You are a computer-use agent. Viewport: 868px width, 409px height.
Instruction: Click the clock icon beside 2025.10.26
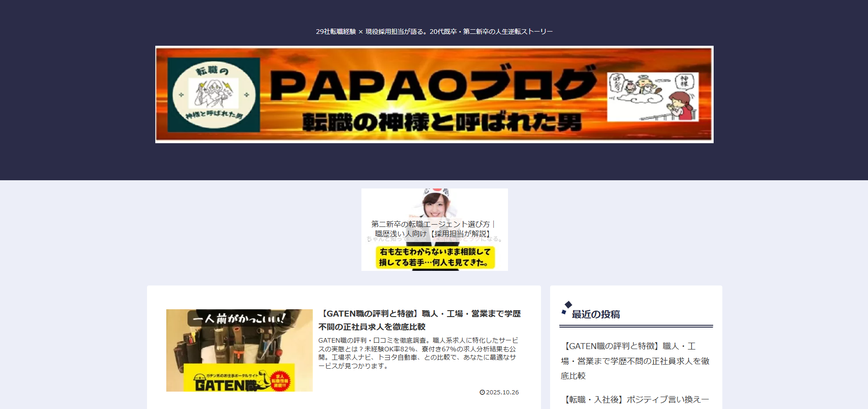click(482, 393)
